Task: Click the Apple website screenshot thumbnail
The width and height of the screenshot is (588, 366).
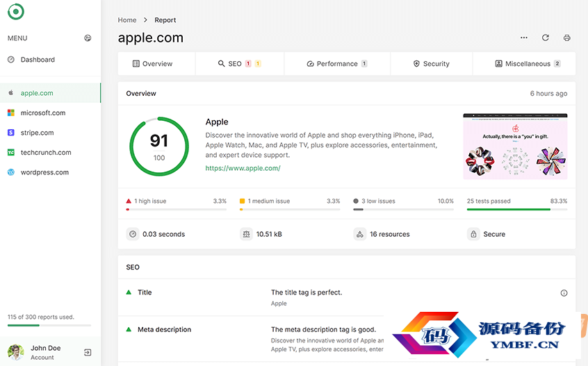Action: click(x=515, y=147)
